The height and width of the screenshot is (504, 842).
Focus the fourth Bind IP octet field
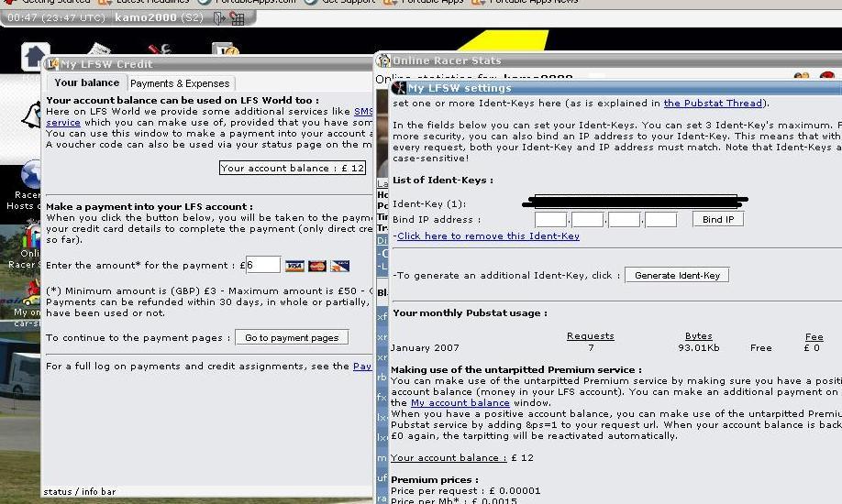pyautogui.click(x=661, y=220)
